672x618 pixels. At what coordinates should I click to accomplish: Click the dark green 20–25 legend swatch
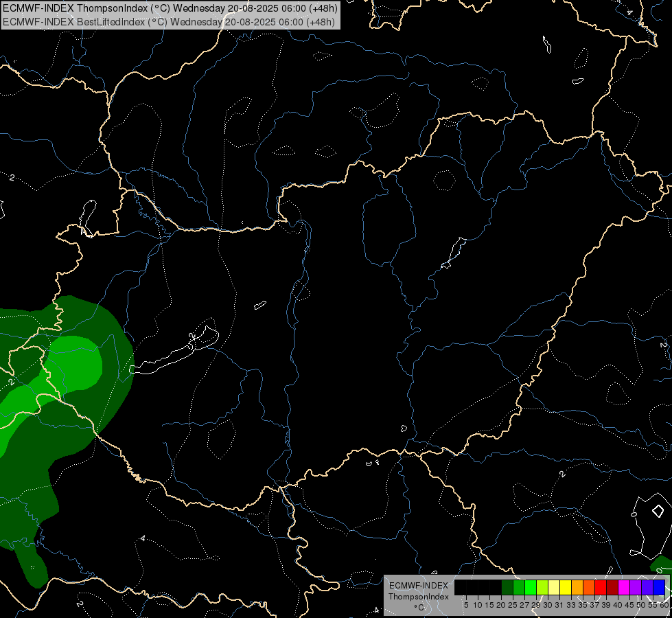tap(507, 587)
